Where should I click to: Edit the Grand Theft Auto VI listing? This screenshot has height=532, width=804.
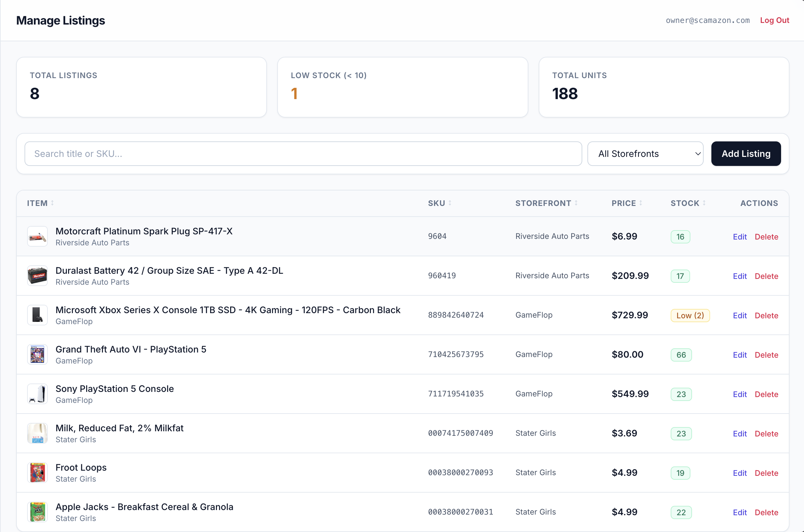tap(740, 355)
